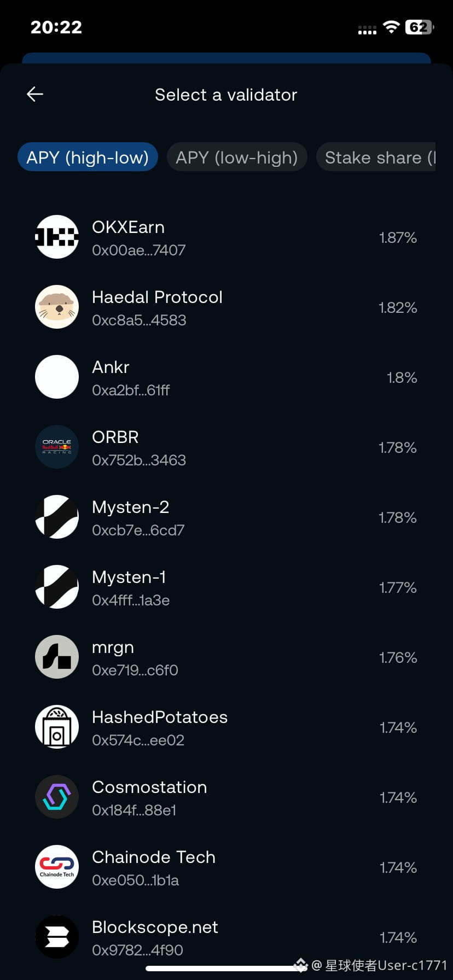
Task: Tap the ORBR Oracle Racing logo
Action: (x=57, y=447)
